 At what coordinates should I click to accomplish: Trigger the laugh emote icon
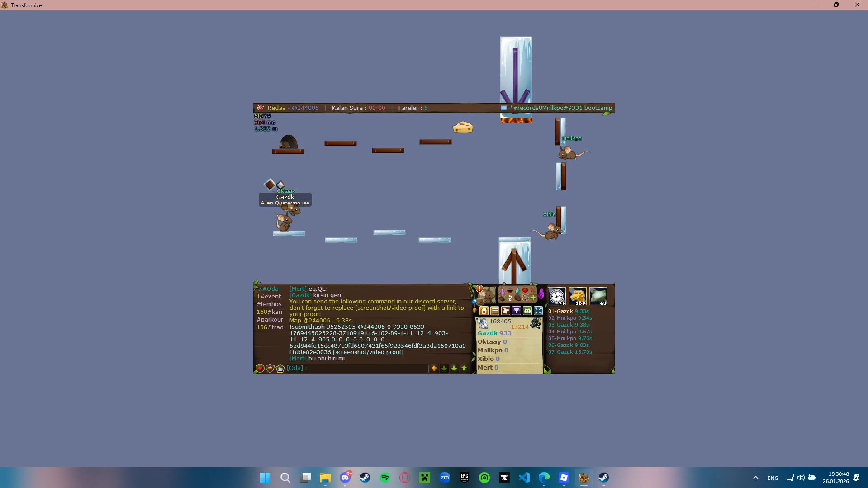click(510, 291)
